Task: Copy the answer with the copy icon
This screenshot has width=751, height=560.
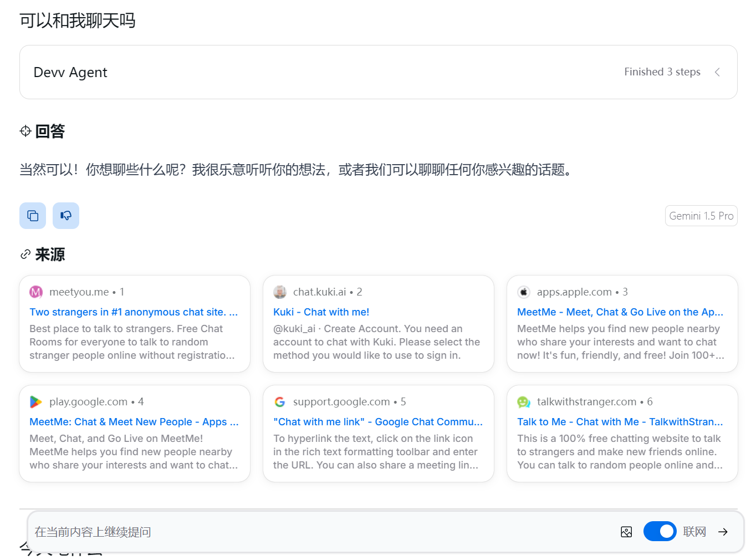Action: [33, 216]
